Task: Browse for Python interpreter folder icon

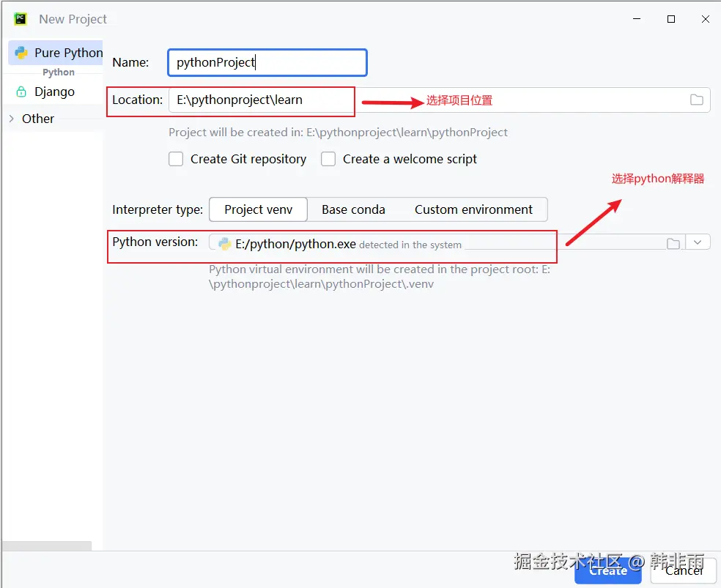Action: tap(673, 243)
